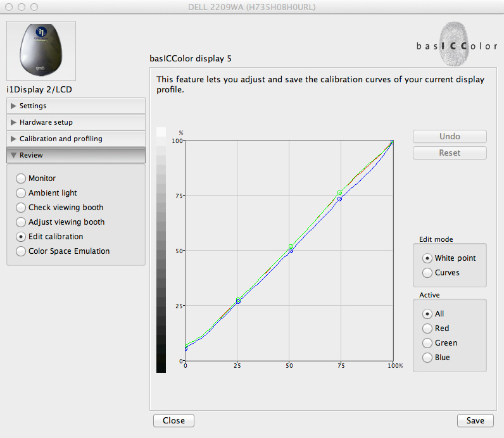Screen dimensions: 504x438
Task: Expand the Settings section
Action: (76, 106)
